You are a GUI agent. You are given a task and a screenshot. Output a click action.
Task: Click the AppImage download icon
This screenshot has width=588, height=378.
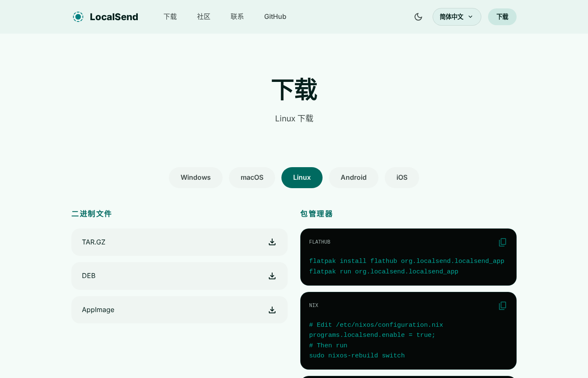pos(272,310)
